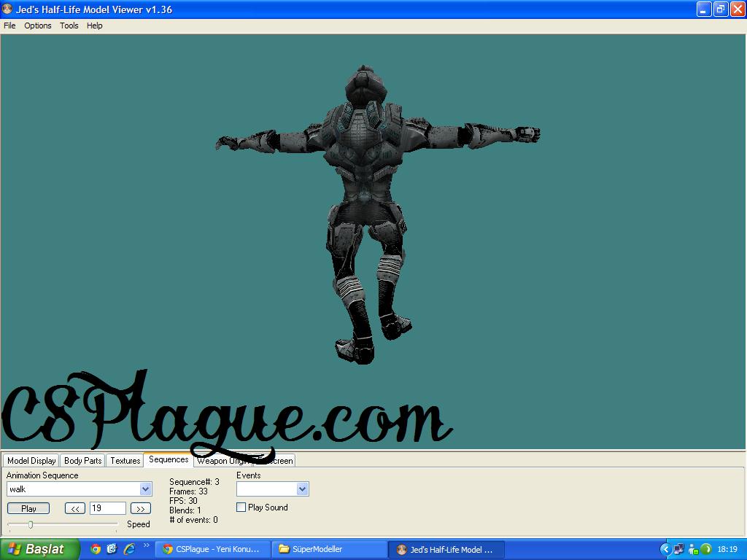Click the armored character model in viewport
This screenshot has width=747, height=560.
point(367,214)
